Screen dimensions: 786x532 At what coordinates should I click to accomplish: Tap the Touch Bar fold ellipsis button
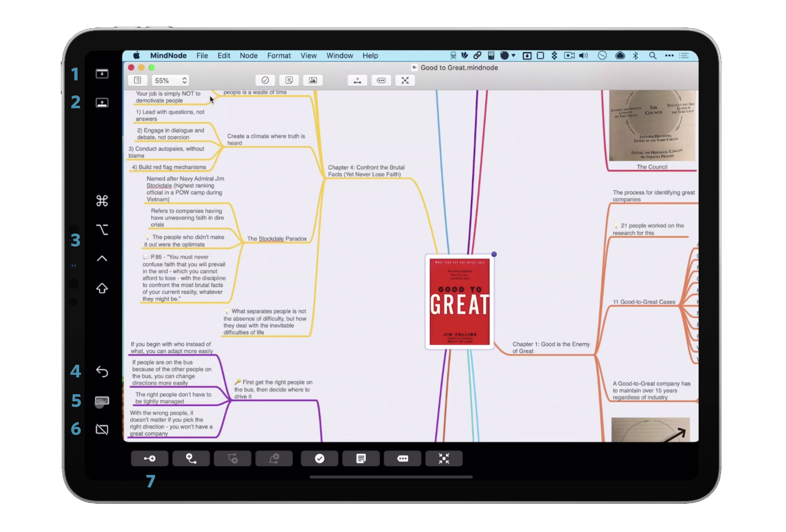tap(403, 458)
